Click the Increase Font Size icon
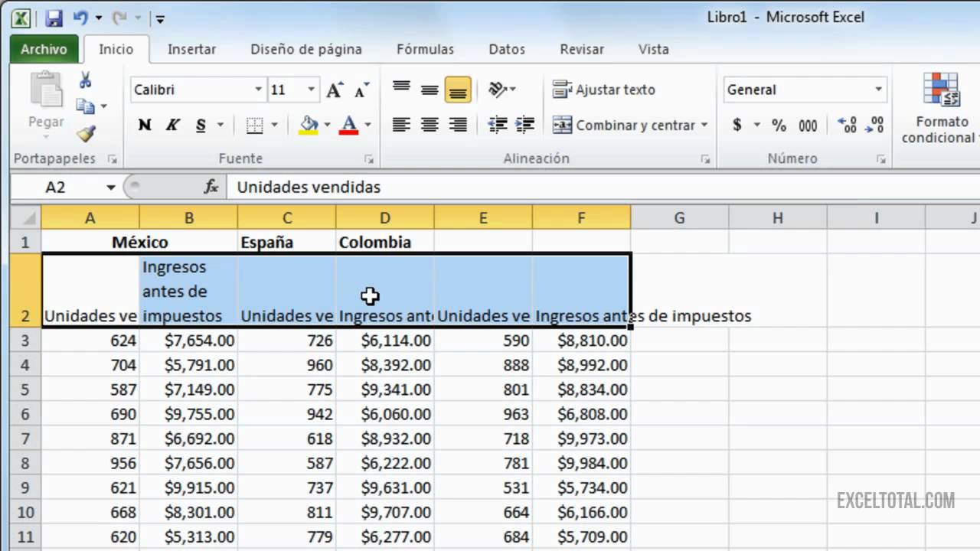The image size is (980, 551). (x=334, y=90)
